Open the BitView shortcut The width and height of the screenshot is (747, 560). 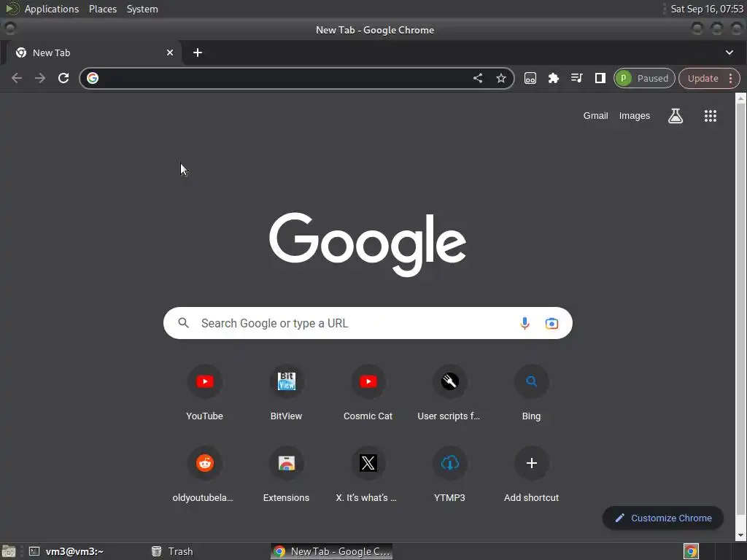286,393
